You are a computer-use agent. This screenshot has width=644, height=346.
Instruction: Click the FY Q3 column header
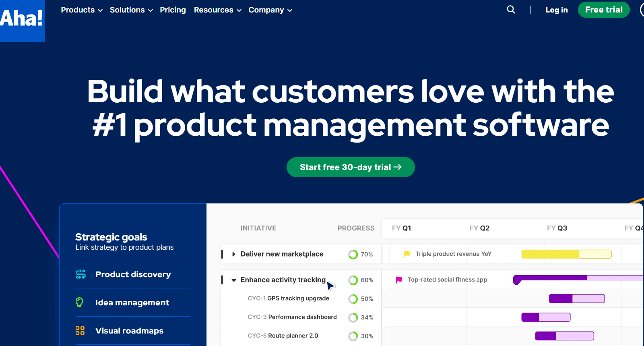[557, 228]
